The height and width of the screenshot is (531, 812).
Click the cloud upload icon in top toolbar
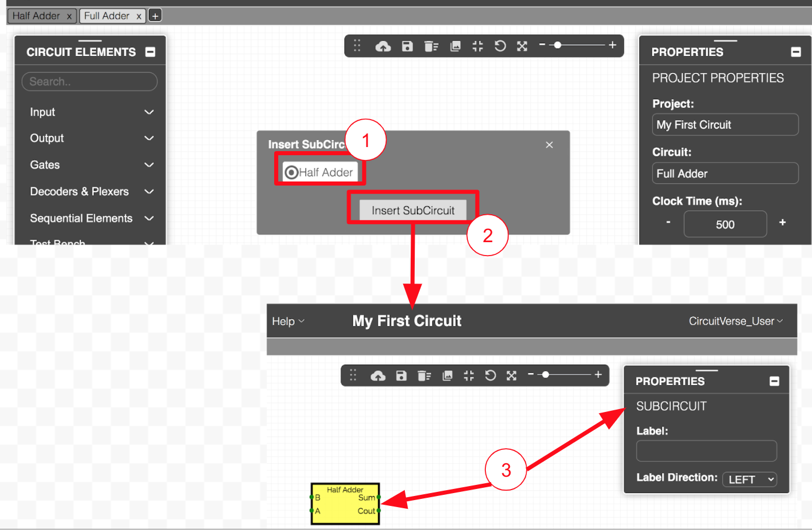pyautogui.click(x=383, y=46)
